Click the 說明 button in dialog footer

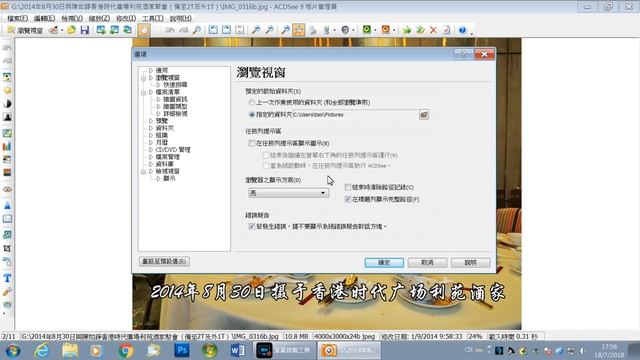pyautogui.click(x=471, y=262)
